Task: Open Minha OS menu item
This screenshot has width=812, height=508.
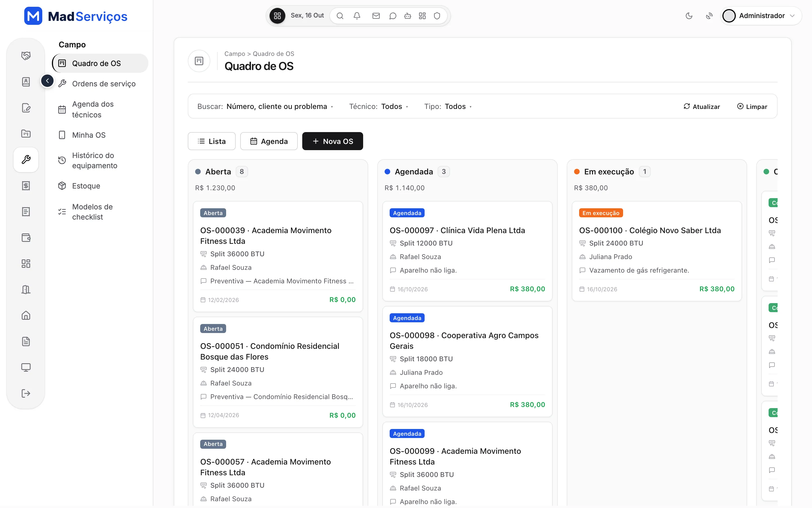Action: (100, 135)
